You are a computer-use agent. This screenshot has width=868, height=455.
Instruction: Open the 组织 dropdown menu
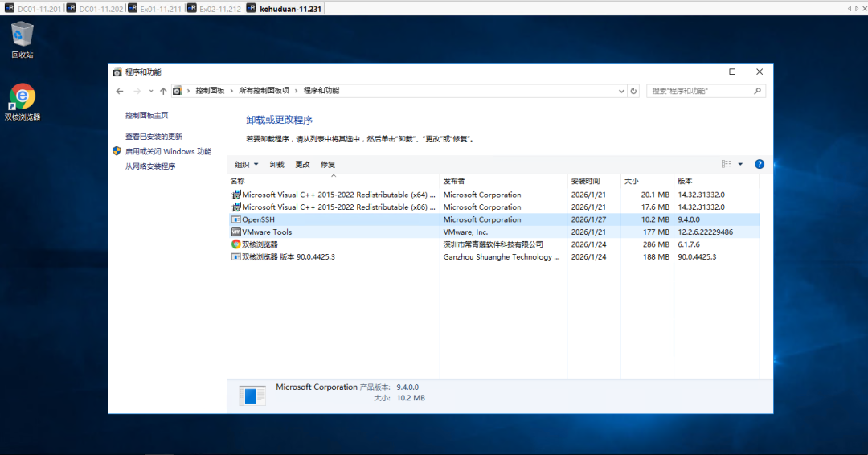click(247, 165)
